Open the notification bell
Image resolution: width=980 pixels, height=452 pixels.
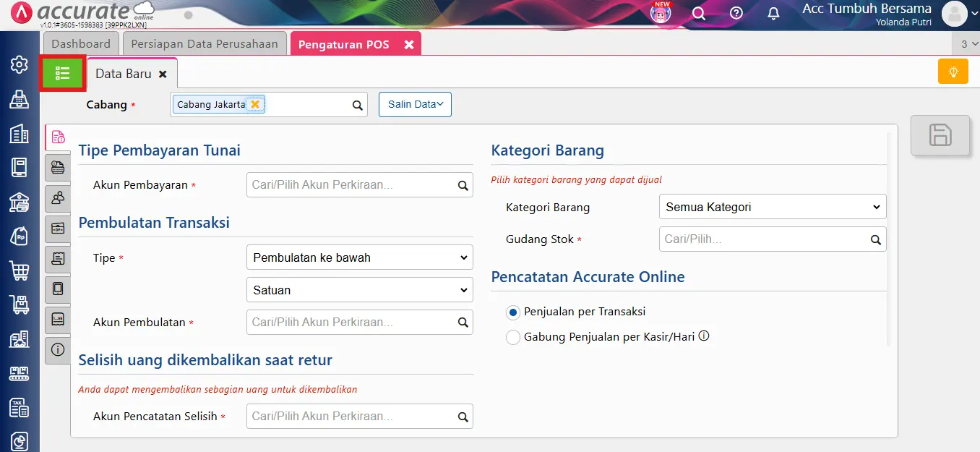[773, 14]
